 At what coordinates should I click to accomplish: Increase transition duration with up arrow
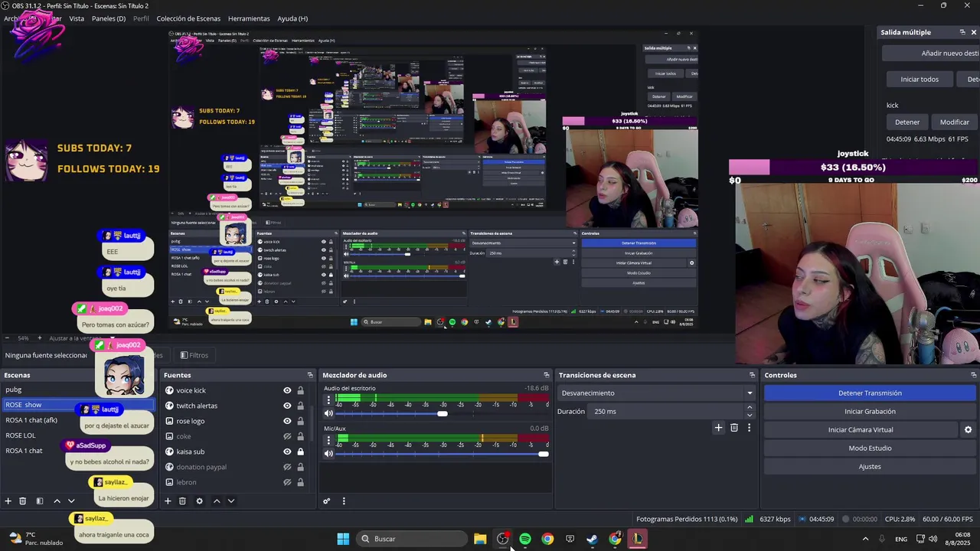[x=750, y=408]
